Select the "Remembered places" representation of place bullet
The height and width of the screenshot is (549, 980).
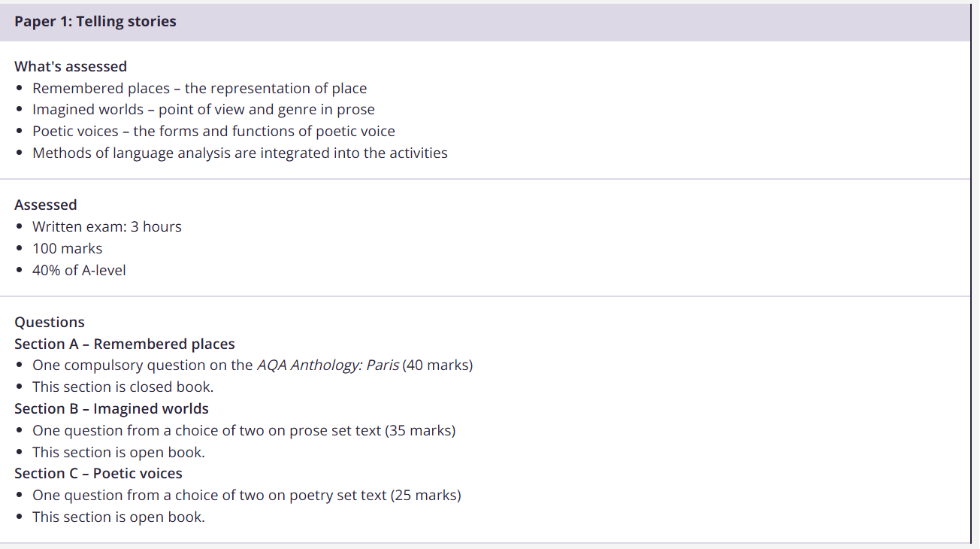click(x=199, y=88)
